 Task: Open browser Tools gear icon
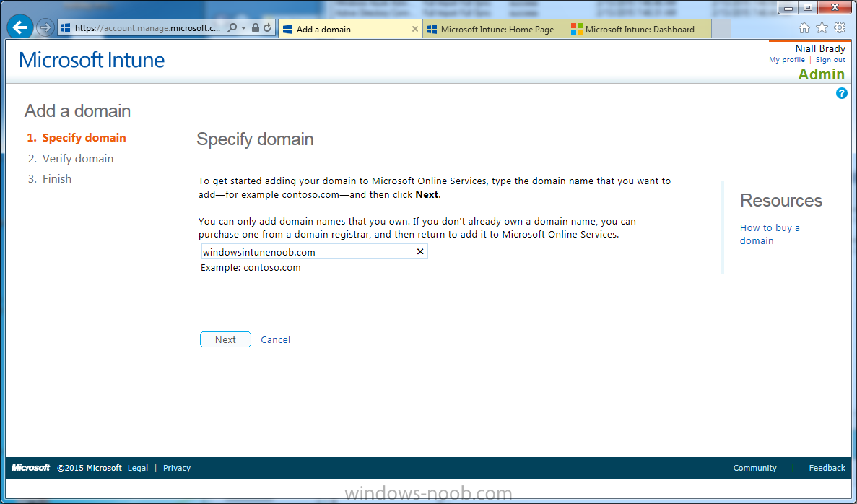[840, 28]
